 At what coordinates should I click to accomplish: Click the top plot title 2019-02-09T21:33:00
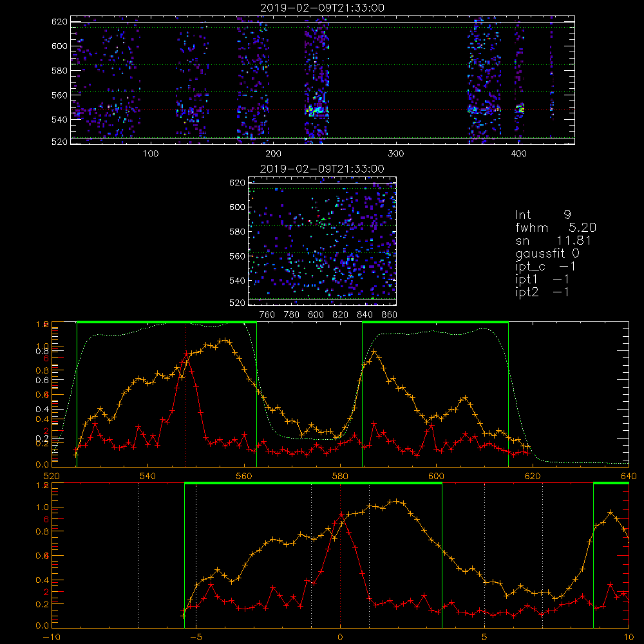(323, 8)
